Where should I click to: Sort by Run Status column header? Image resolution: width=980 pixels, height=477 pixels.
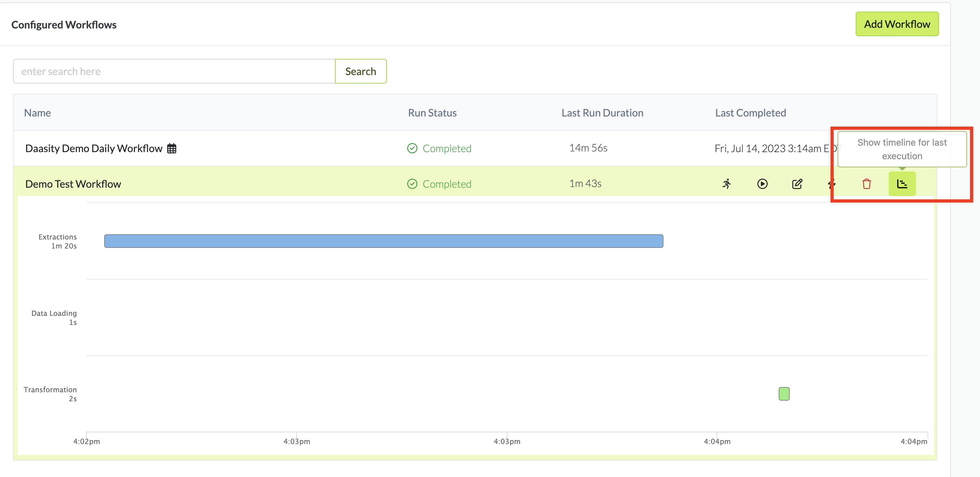pos(432,113)
